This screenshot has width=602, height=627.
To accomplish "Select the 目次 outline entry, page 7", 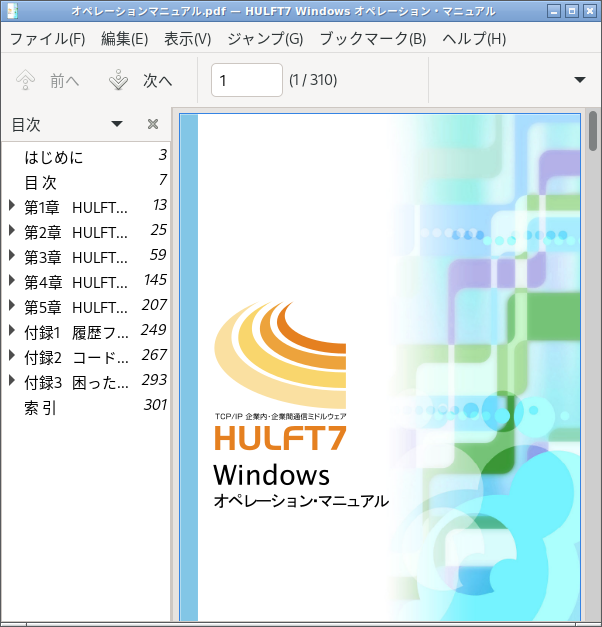I will point(86,181).
